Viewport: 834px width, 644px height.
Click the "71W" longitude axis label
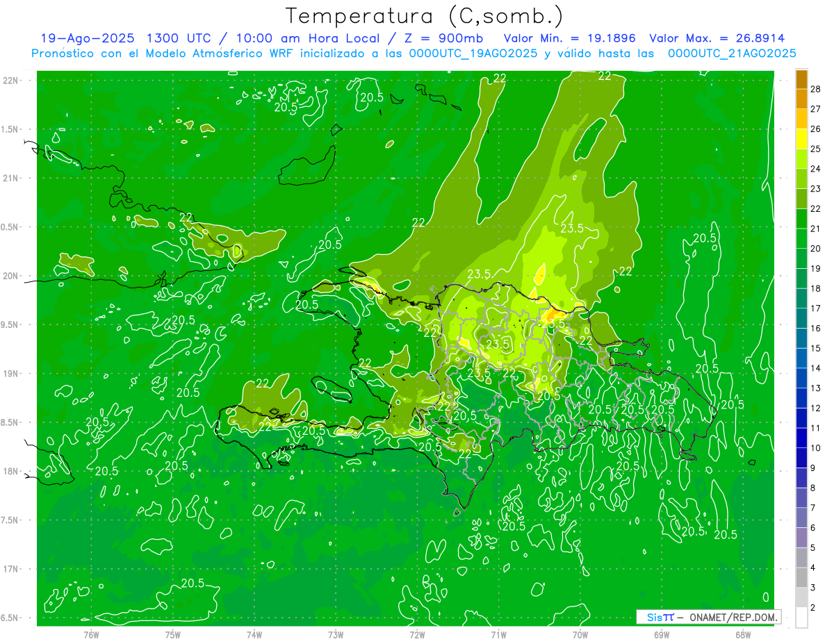click(498, 634)
